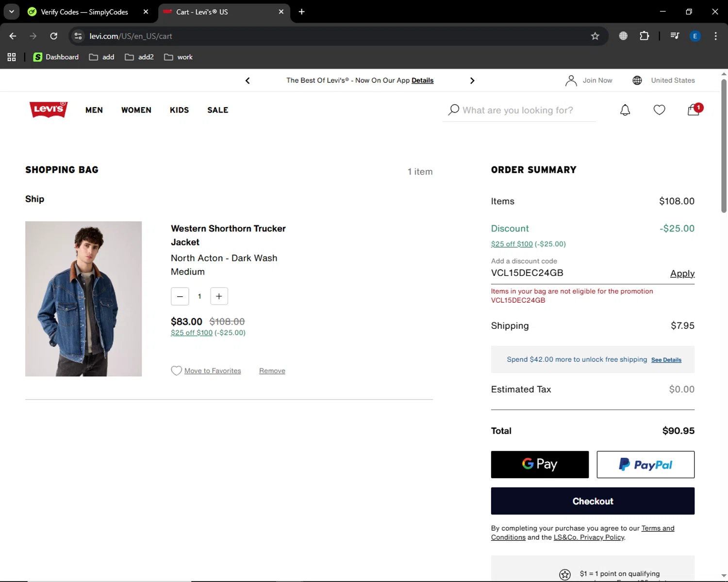Click the Move to Favorites link
The height and width of the screenshot is (582, 728).
tap(213, 371)
